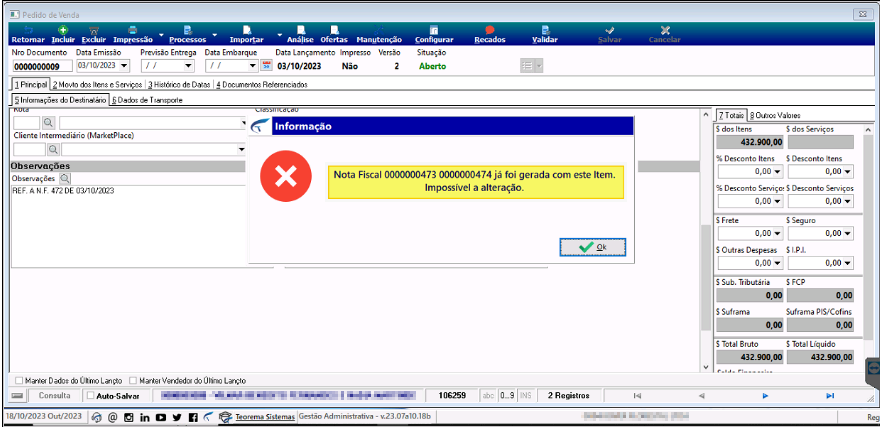The width and height of the screenshot is (880, 427).
Task: Open the Twitter icon in status bar
Action: click(177, 417)
